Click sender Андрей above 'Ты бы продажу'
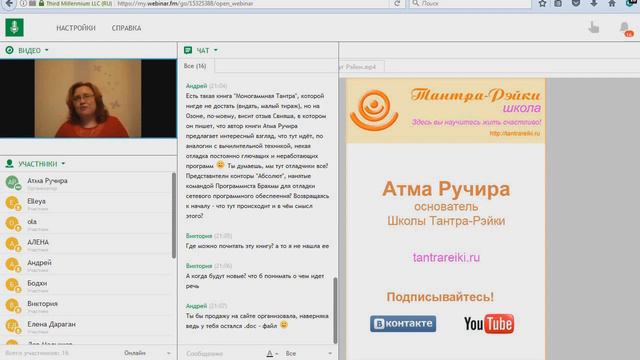 196,306
